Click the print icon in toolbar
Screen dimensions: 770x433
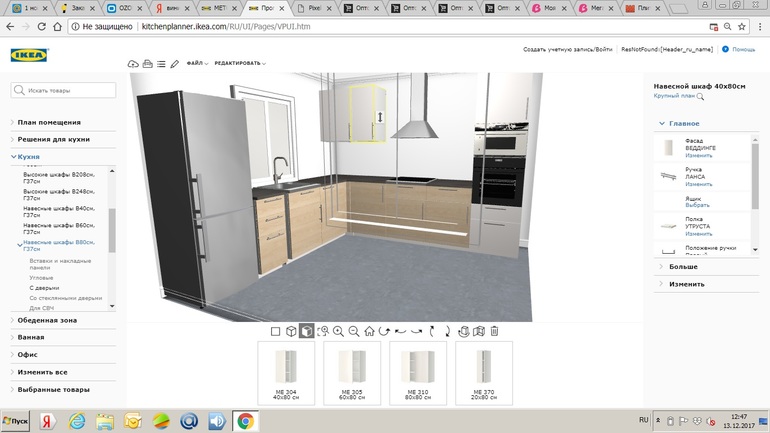coord(147,64)
